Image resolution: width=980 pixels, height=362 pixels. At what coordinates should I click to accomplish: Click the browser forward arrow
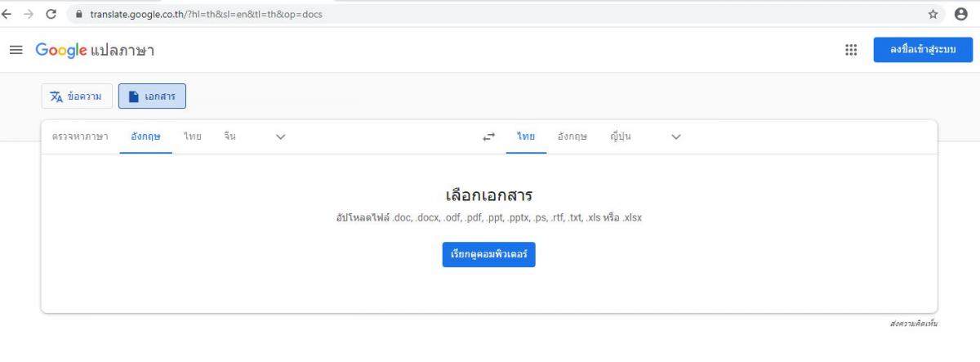tap(29, 14)
